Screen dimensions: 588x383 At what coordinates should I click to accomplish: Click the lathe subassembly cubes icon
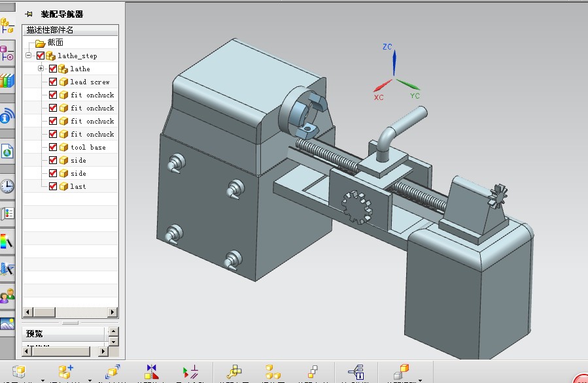point(63,69)
